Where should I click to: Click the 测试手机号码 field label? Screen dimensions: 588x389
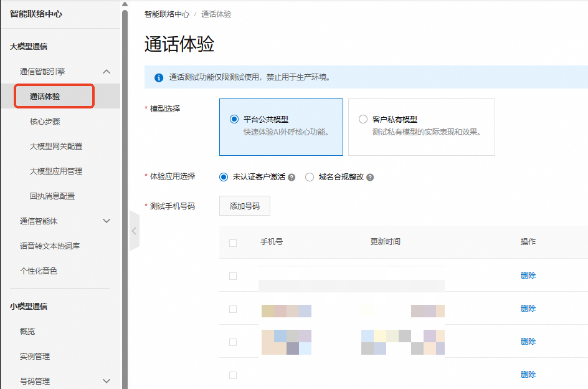click(173, 206)
